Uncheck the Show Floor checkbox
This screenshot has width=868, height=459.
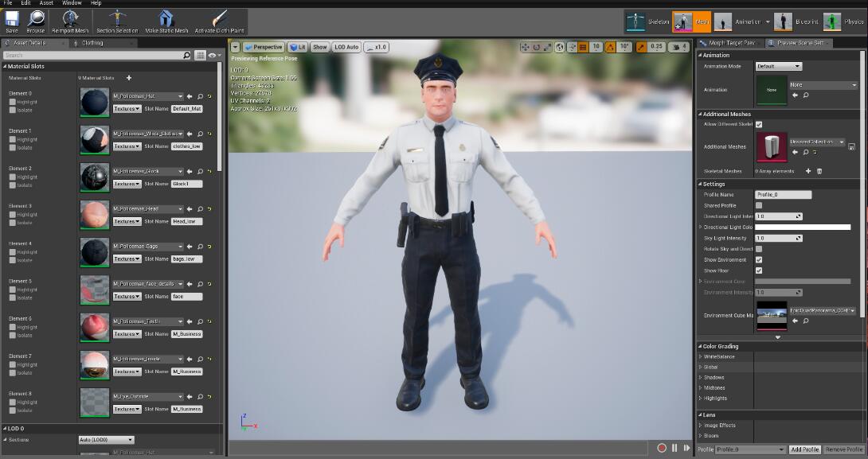[759, 270]
